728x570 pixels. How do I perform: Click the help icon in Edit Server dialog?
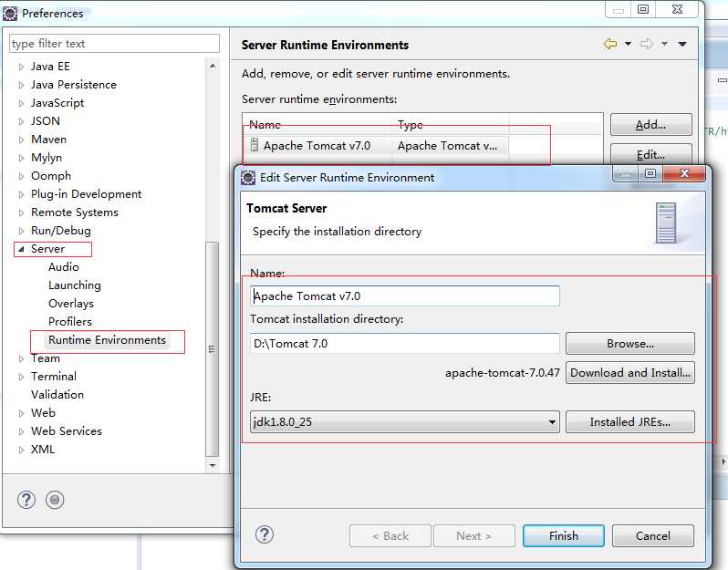pos(265,534)
